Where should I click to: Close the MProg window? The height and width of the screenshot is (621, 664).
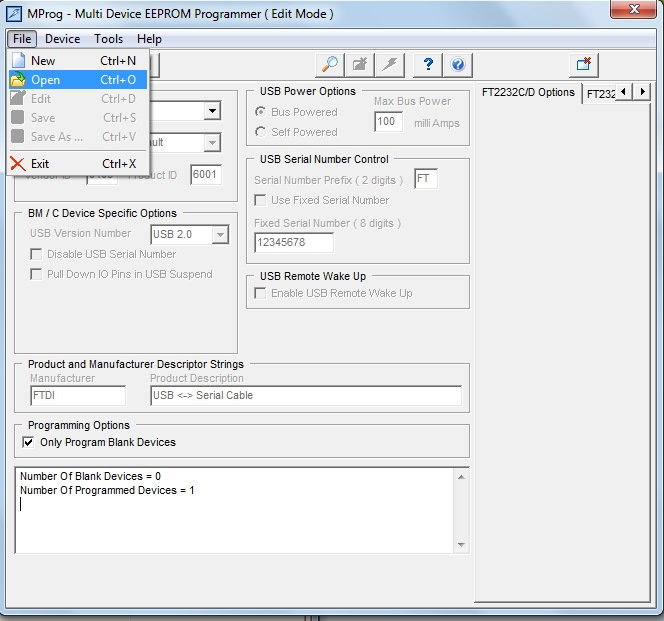tap(634, 9)
